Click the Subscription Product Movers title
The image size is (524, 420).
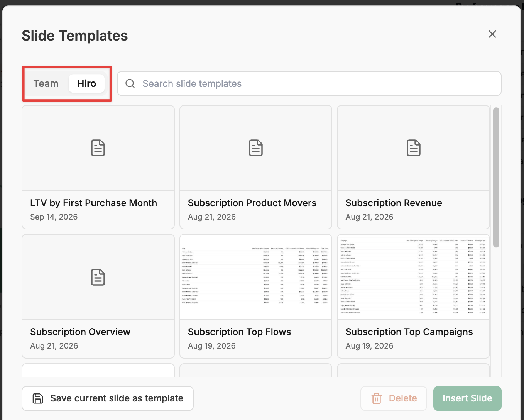(252, 203)
